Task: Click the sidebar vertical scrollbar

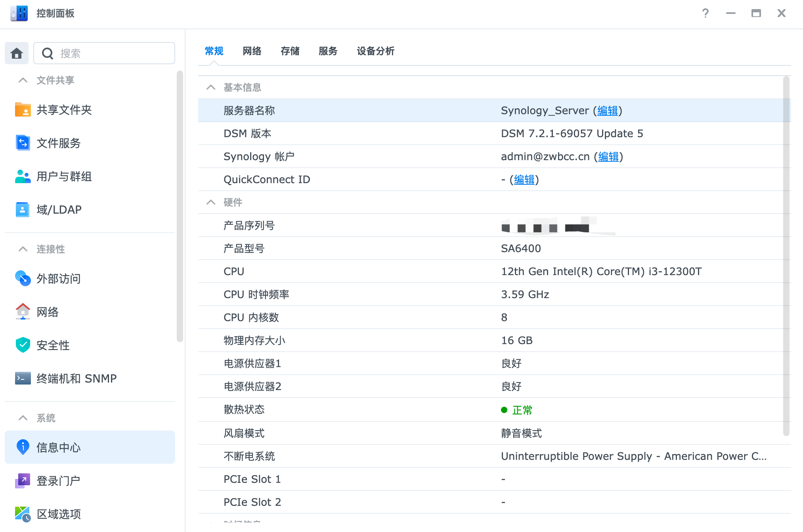Action: coord(180,206)
